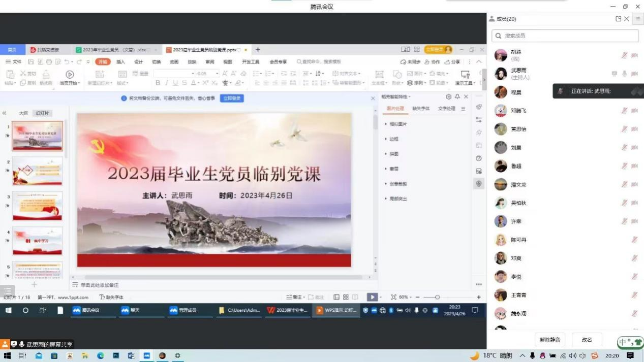Switch to the 缺失字体 panel tab
Screen dimensions: 644x362
point(421,109)
